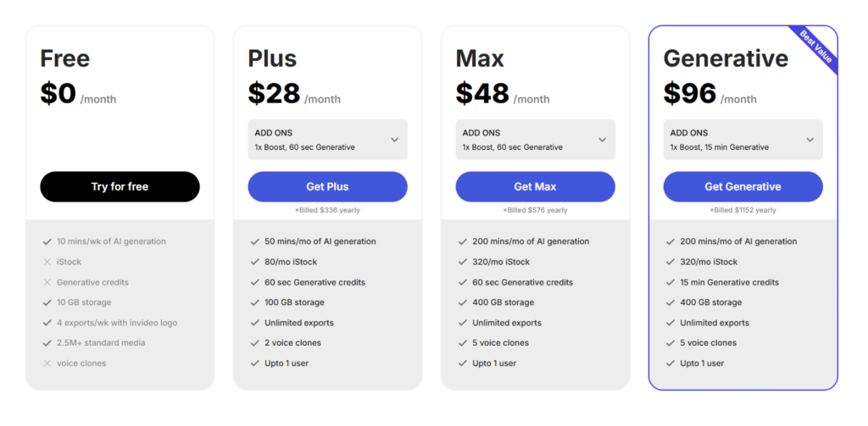Click the Best Value ribbon badge
868x426 pixels.
816,47
